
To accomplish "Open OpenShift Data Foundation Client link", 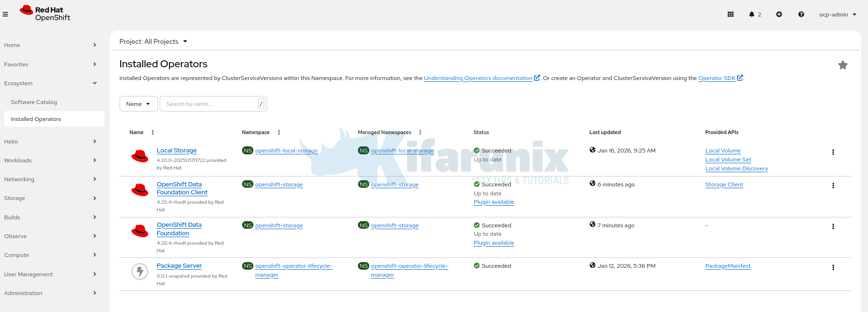I will [x=182, y=188].
